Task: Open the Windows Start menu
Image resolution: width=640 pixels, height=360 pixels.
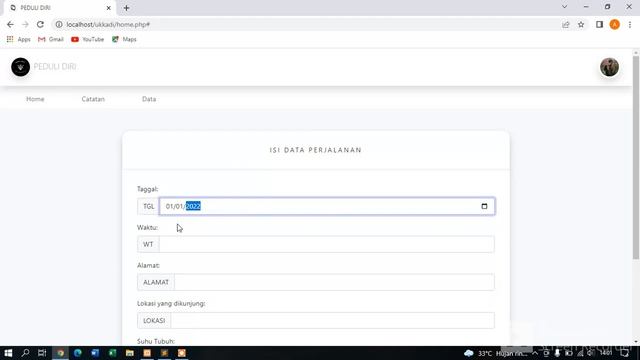Action: [8, 353]
